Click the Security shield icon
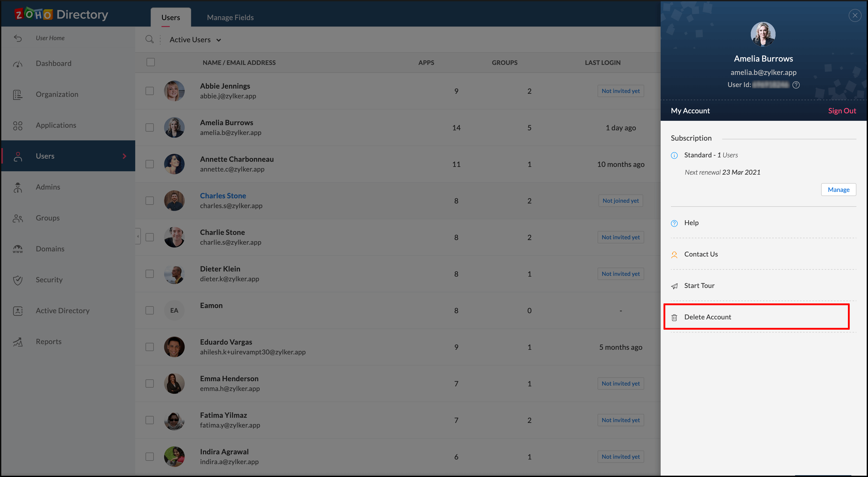Image resolution: width=868 pixels, height=477 pixels. (18, 280)
